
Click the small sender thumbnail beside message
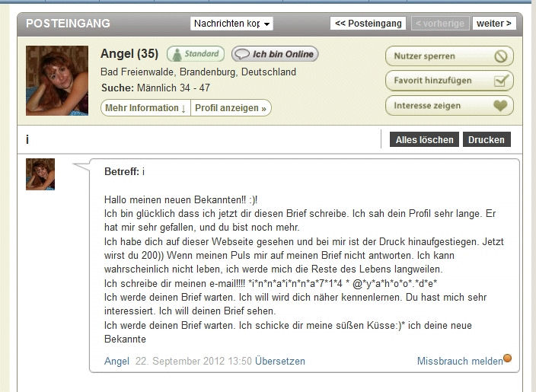coord(40,174)
